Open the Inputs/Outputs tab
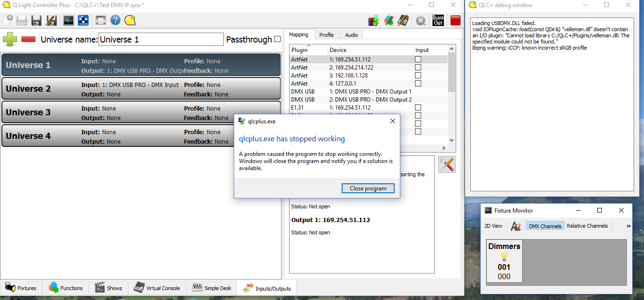Viewport: 644px width, 300px height. [267, 288]
